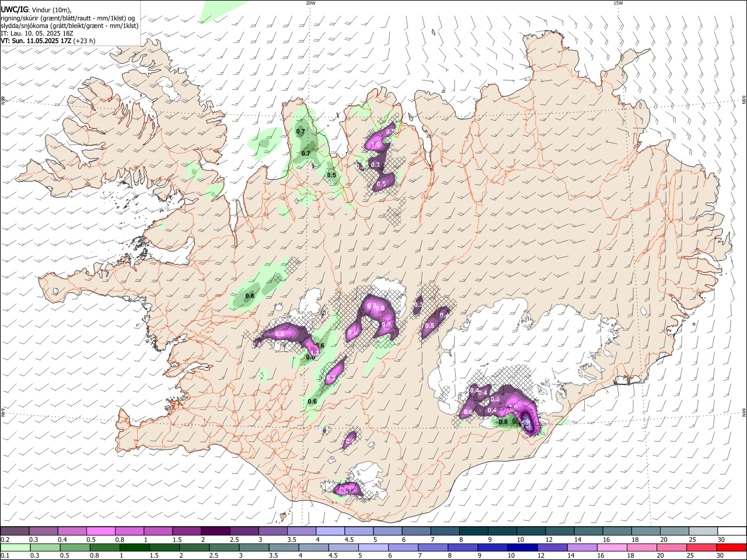Click the top-row legend swatch between 2 and 2.5
This screenshot has width=747, height=560.
click(215, 531)
